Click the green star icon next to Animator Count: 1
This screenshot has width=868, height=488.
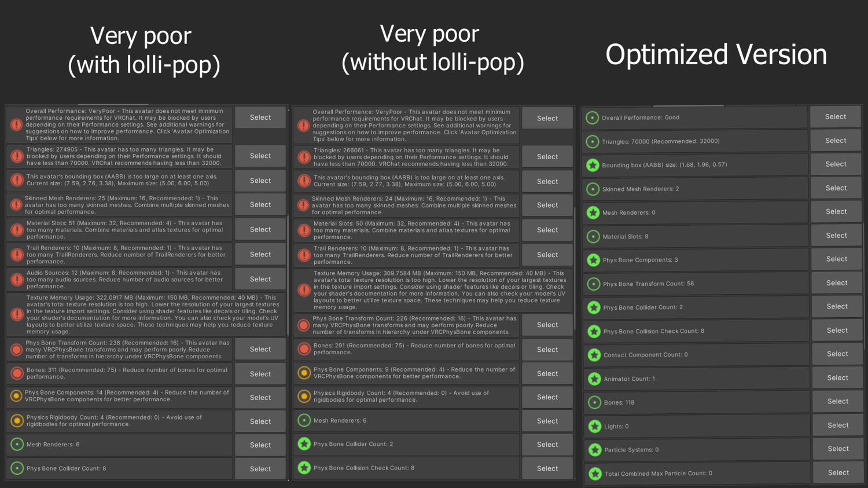[x=594, y=379]
